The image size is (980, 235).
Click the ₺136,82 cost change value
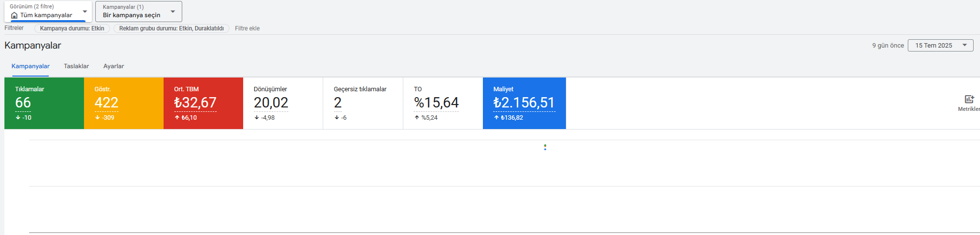pyautogui.click(x=512, y=118)
